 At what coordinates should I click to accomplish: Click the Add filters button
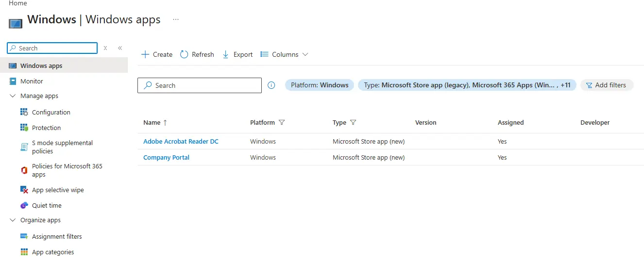point(607,85)
